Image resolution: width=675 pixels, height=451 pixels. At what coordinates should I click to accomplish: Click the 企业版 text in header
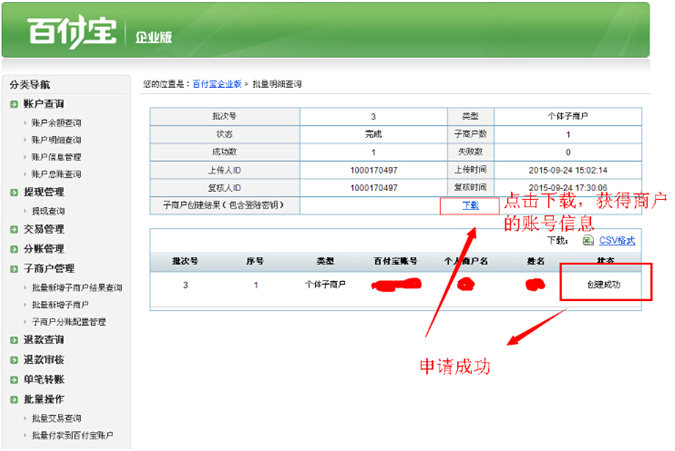pyautogui.click(x=154, y=37)
